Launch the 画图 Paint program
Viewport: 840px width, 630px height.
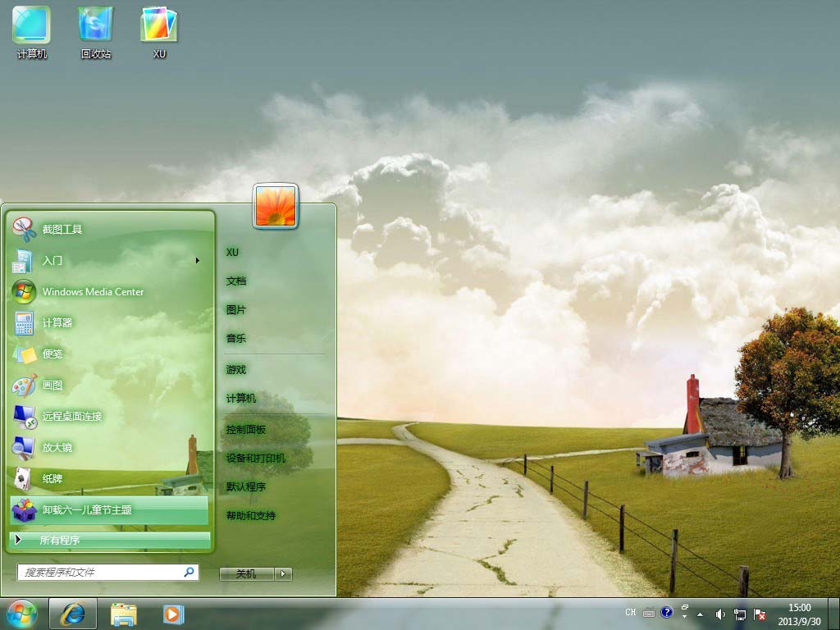[x=52, y=386]
